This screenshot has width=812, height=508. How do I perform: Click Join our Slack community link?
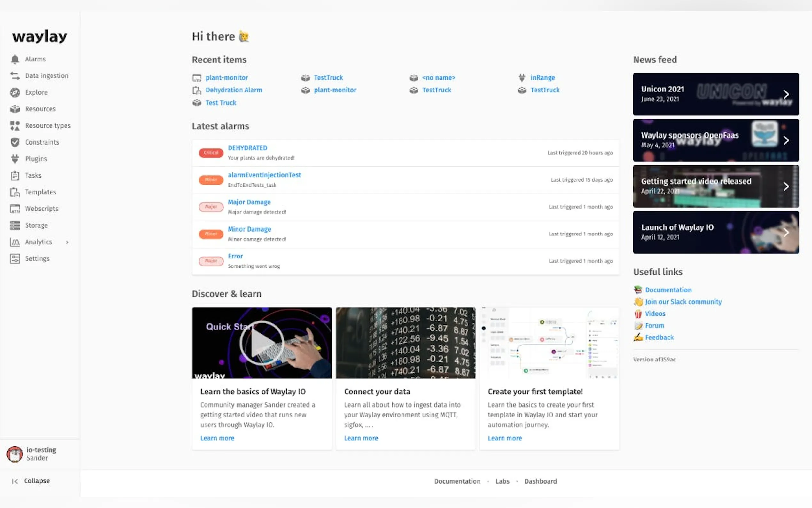(x=683, y=302)
